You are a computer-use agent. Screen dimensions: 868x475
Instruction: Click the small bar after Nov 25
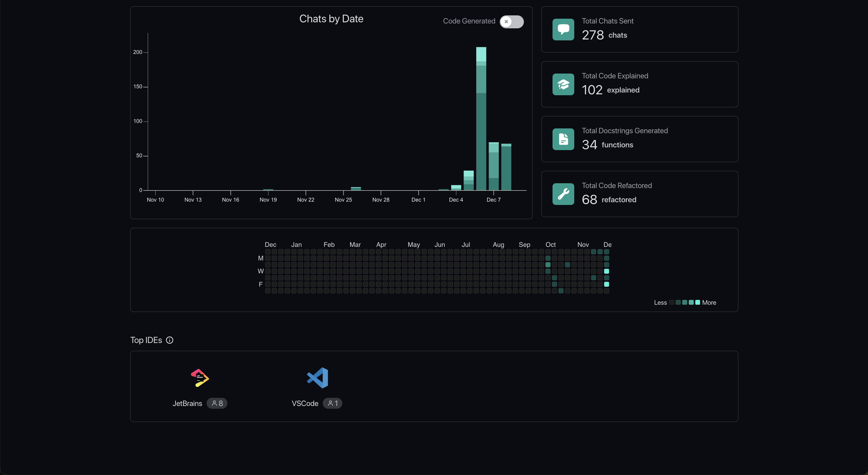click(356, 188)
